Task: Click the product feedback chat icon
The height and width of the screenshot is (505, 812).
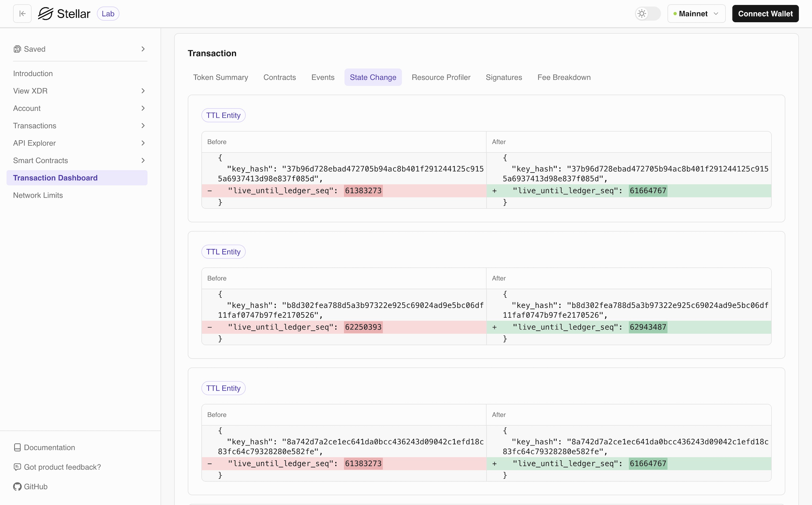Action: [x=17, y=467]
